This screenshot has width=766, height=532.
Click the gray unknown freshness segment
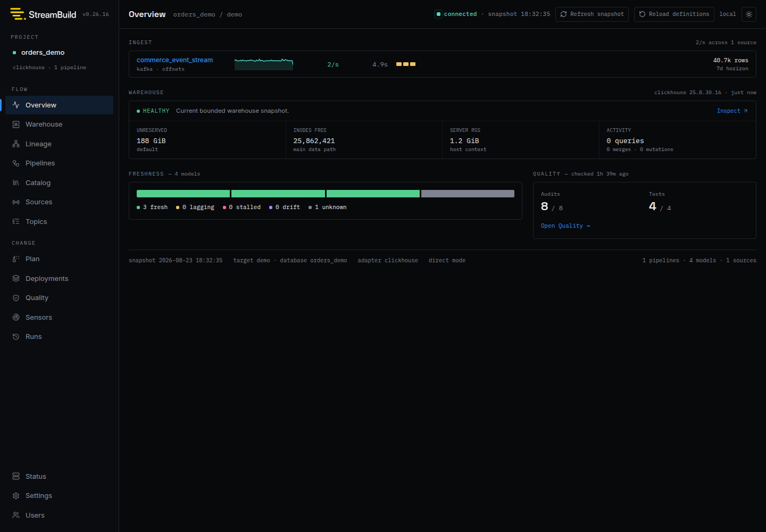pos(468,194)
